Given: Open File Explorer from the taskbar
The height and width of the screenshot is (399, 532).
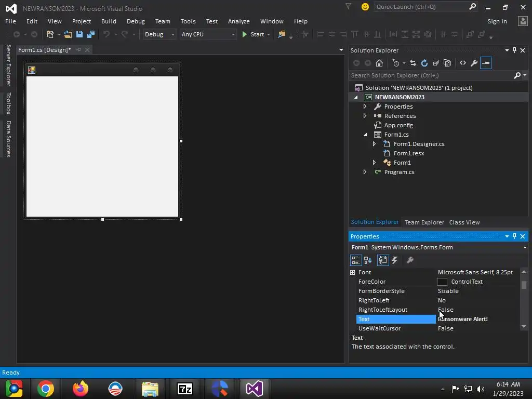Looking at the screenshot, I should (x=150, y=389).
